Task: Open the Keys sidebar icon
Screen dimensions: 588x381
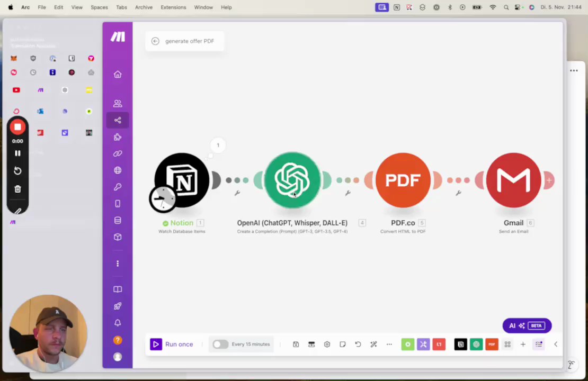Action: point(118,187)
